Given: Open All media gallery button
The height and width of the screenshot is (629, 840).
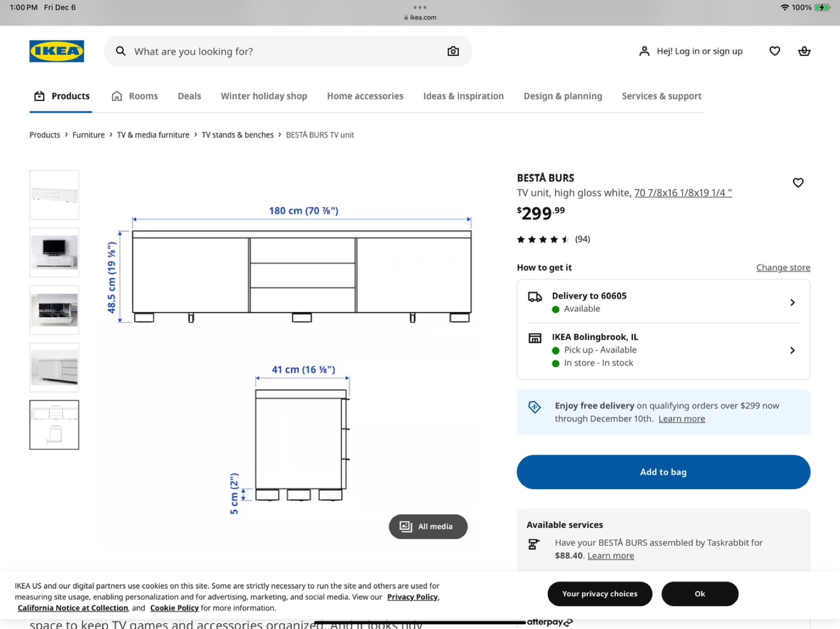Looking at the screenshot, I should point(428,526).
